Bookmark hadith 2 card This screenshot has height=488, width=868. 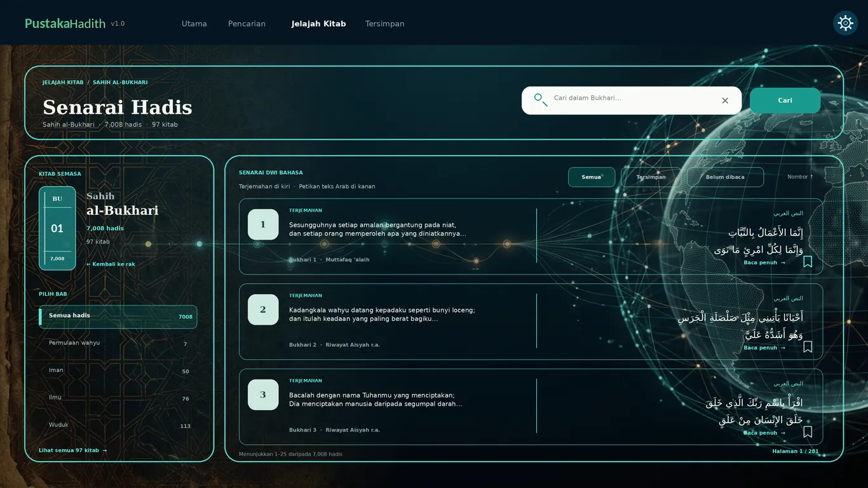(x=808, y=346)
